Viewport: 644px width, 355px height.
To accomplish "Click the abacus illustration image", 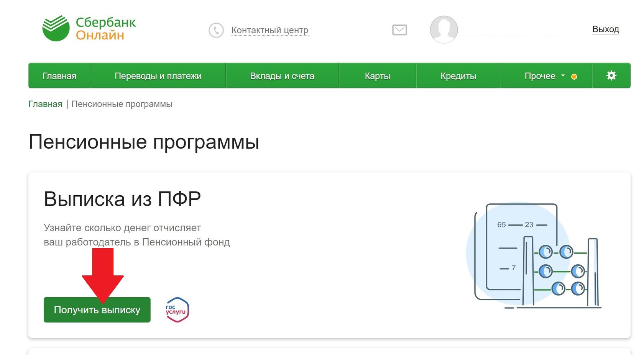I will tap(534, 256).
